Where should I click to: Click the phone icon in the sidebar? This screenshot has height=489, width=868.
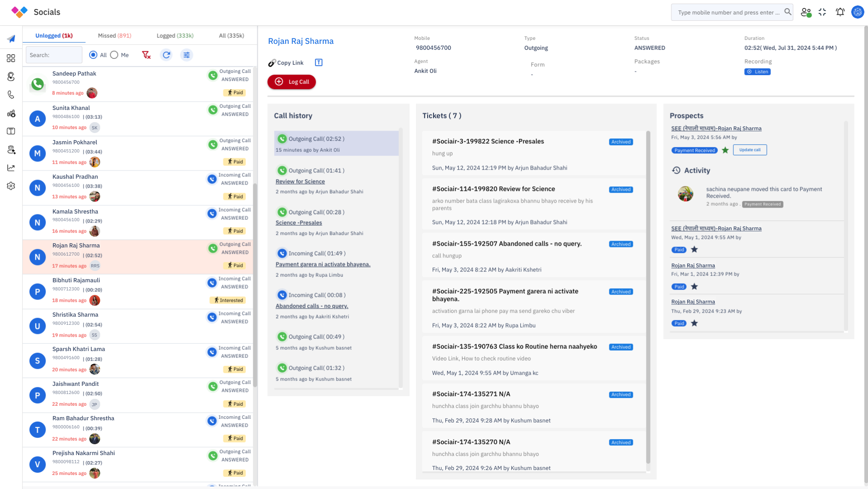[x=11, y=95]
